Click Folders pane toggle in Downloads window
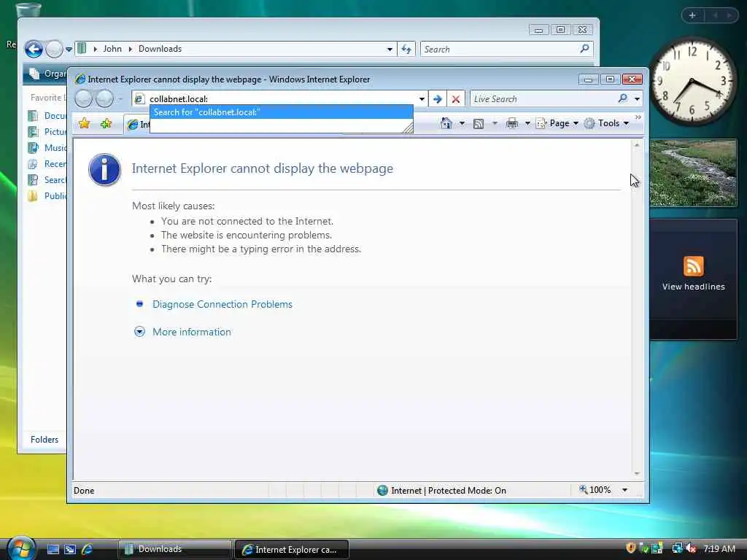The height and width of the screenshot is (560, 747). (x=44, y=440)
